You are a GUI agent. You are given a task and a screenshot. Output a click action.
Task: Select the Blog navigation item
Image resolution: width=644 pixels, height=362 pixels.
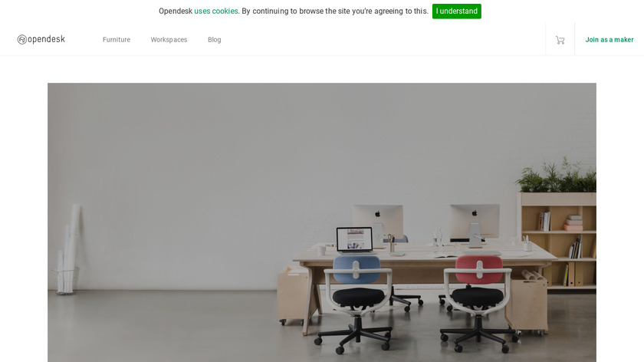(x=215, y=39)
